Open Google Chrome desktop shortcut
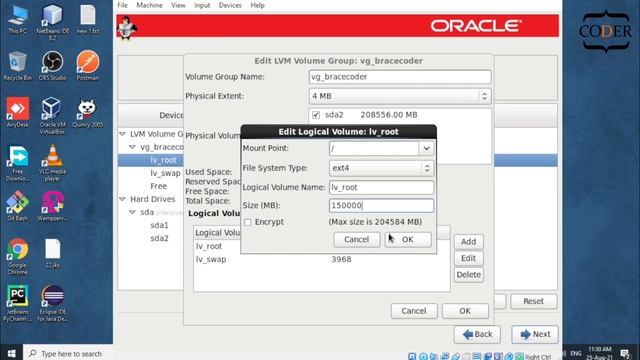 click(17, 257)
